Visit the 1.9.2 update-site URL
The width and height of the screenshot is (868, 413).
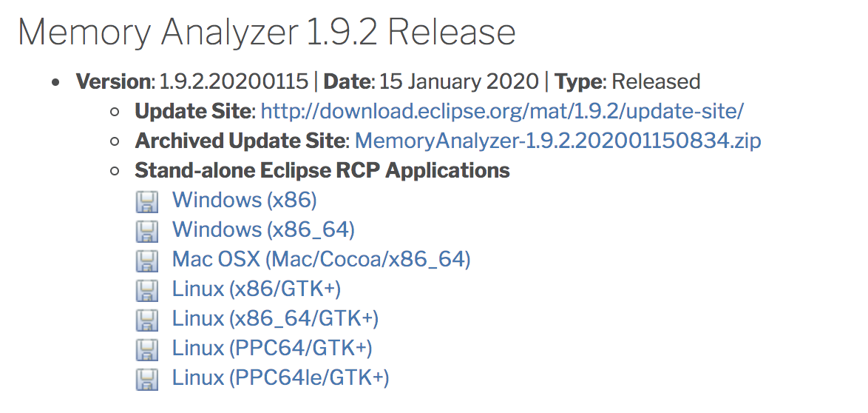tap(502, 112)
